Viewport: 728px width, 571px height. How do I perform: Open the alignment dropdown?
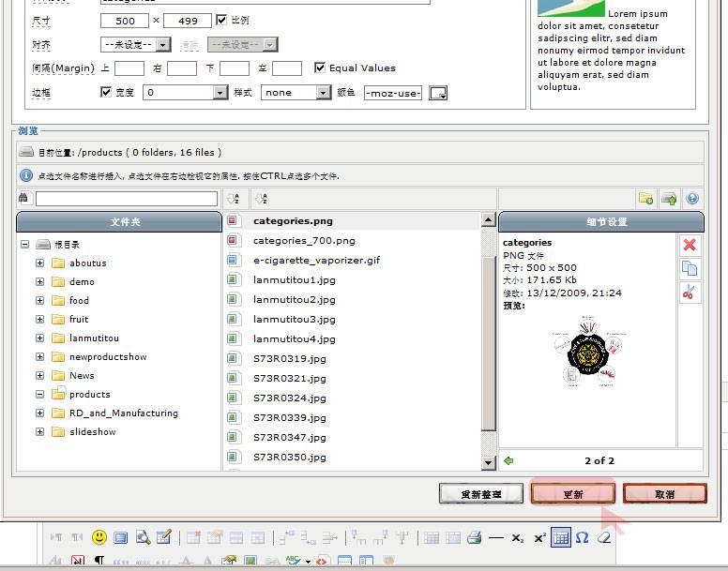coord(136,44)
